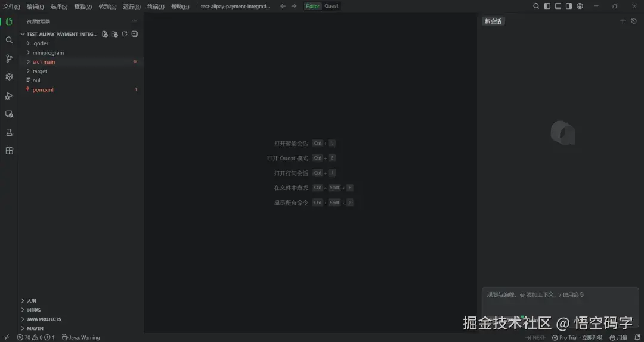Start a new chat with the plus icon

tap(623, 21)
